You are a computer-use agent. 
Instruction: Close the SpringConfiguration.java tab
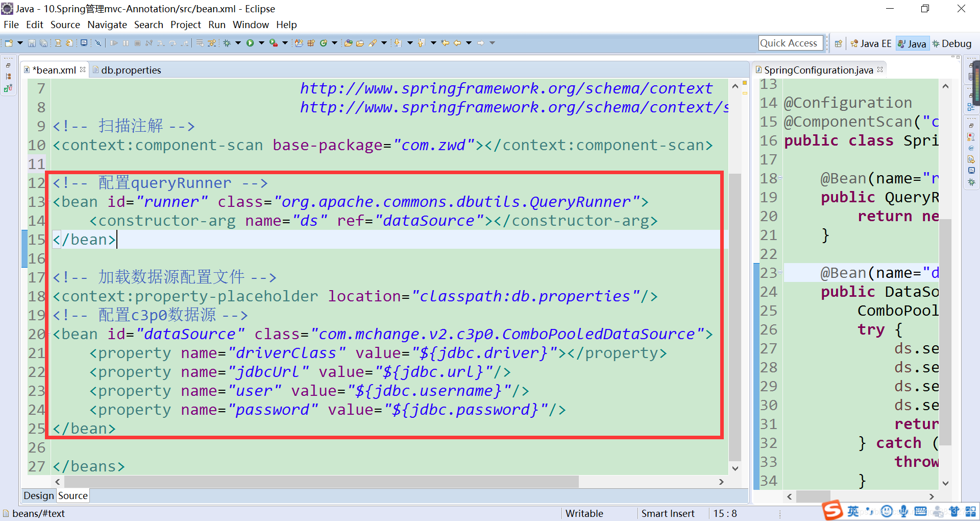pos(880,69)
